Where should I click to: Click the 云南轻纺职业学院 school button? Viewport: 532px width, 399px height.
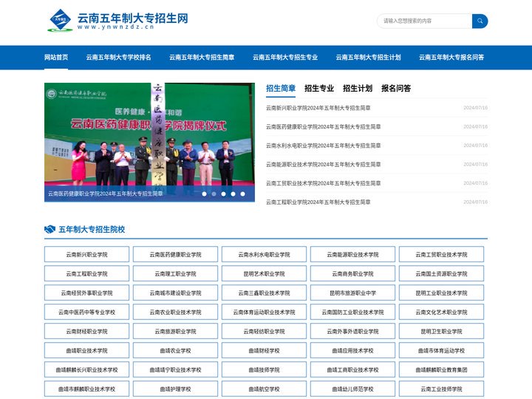point(264,331)
